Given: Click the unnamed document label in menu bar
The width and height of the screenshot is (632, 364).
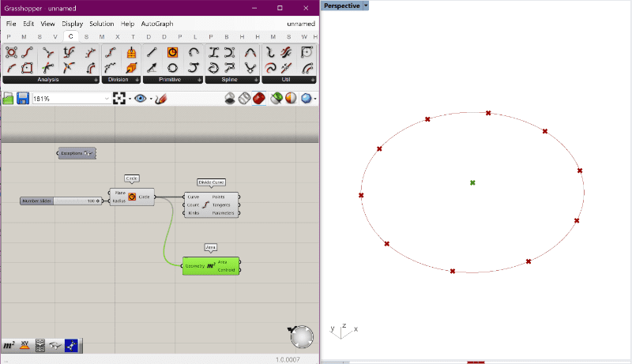Looking at the screenshot, I should pos(301,24).
